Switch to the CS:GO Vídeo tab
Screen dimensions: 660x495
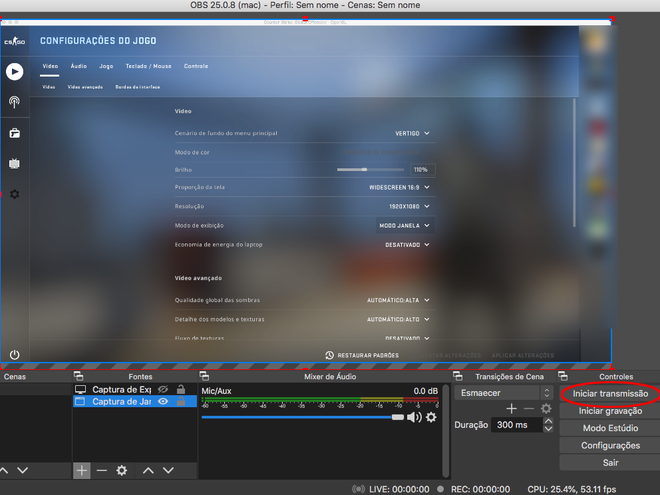pyautogui.click(x=50, y=66)
